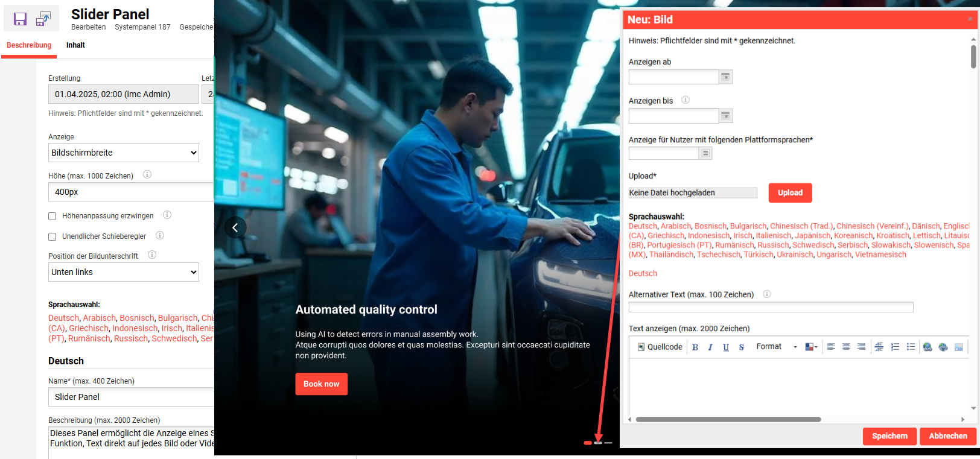Screen dimensions: 980x459
Task: Open the Format dropdown in the editor
Action: (776, 347)
